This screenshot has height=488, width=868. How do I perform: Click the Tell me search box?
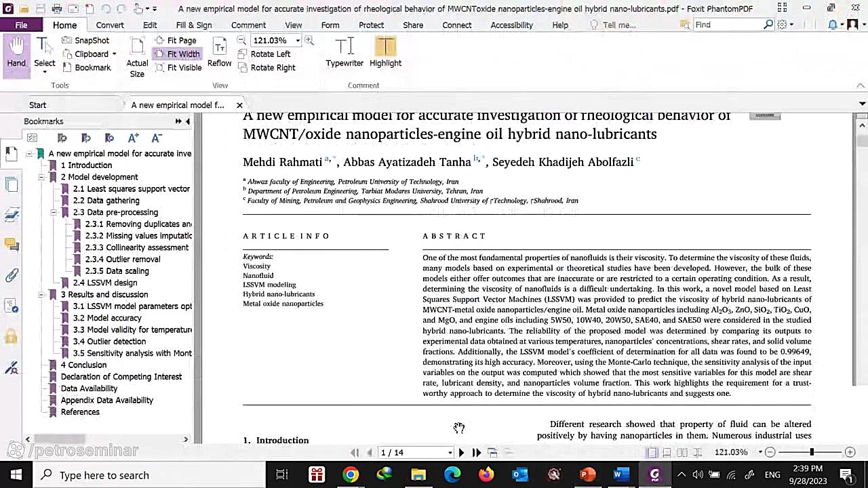[618, 25]
